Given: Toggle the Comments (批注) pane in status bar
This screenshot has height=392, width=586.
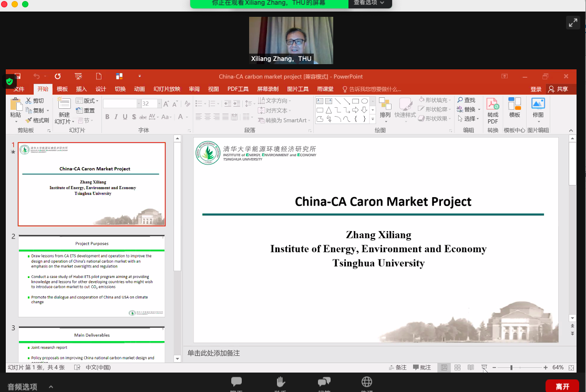Looking at the screenshot, I should (422, 367).
